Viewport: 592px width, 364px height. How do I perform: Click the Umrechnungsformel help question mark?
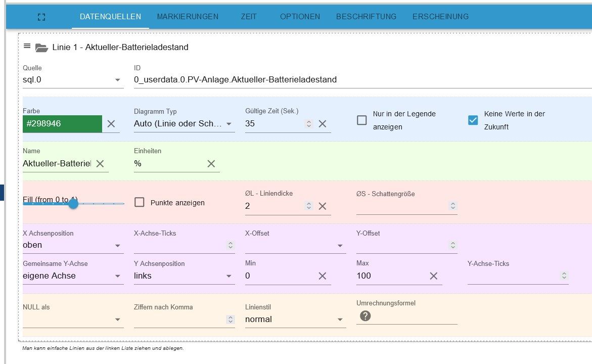click(x=365, y=316)
